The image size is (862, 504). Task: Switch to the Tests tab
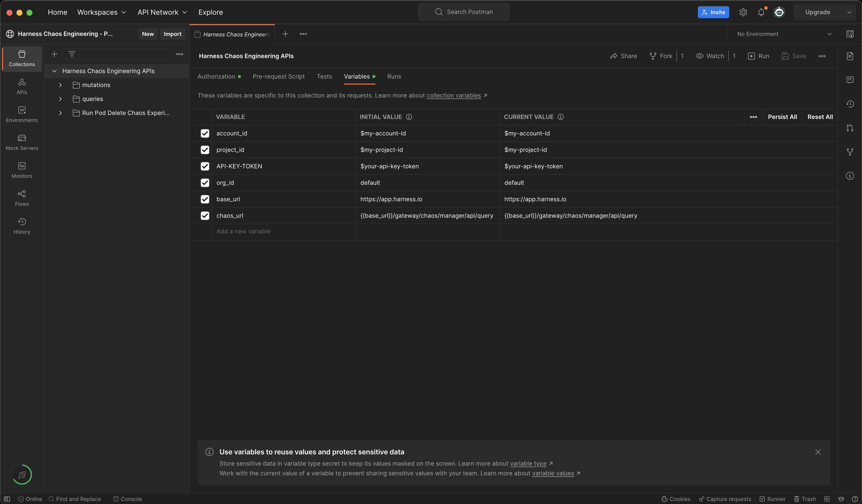click(x=324, y=77)
